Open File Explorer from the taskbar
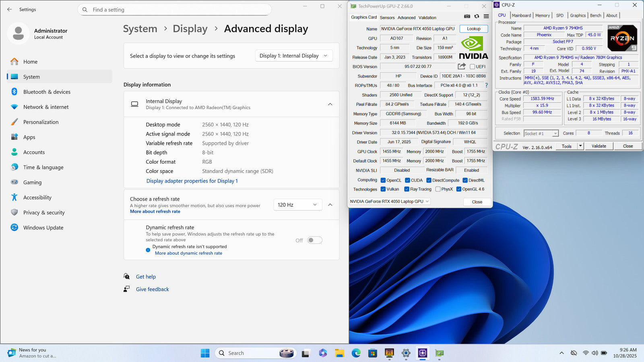 [x=339, y=353]
